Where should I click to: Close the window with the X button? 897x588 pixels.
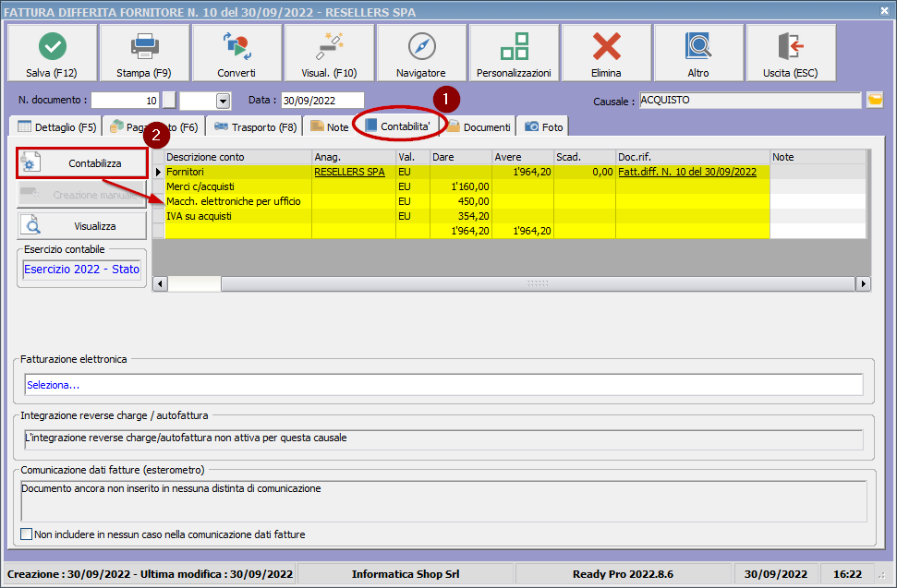(x=884, y=10)
